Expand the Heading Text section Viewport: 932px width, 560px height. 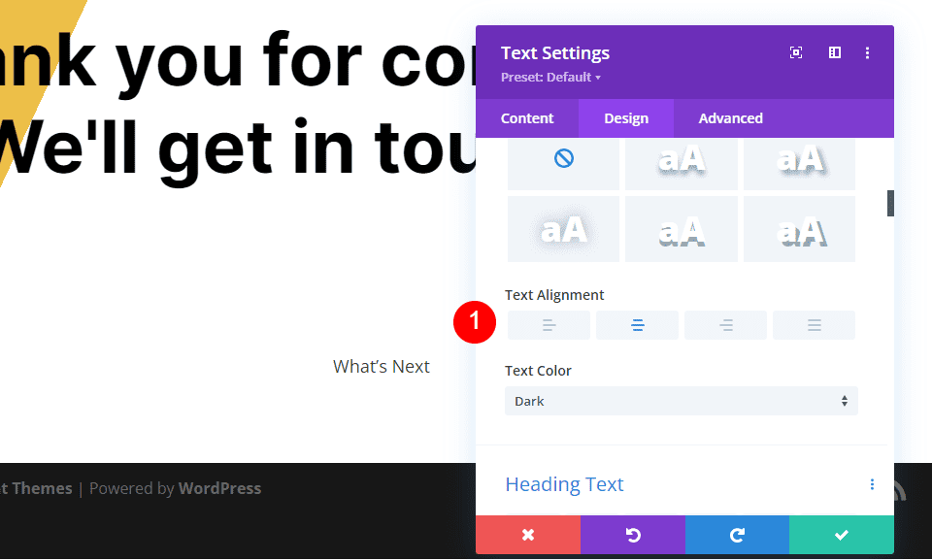564,483
